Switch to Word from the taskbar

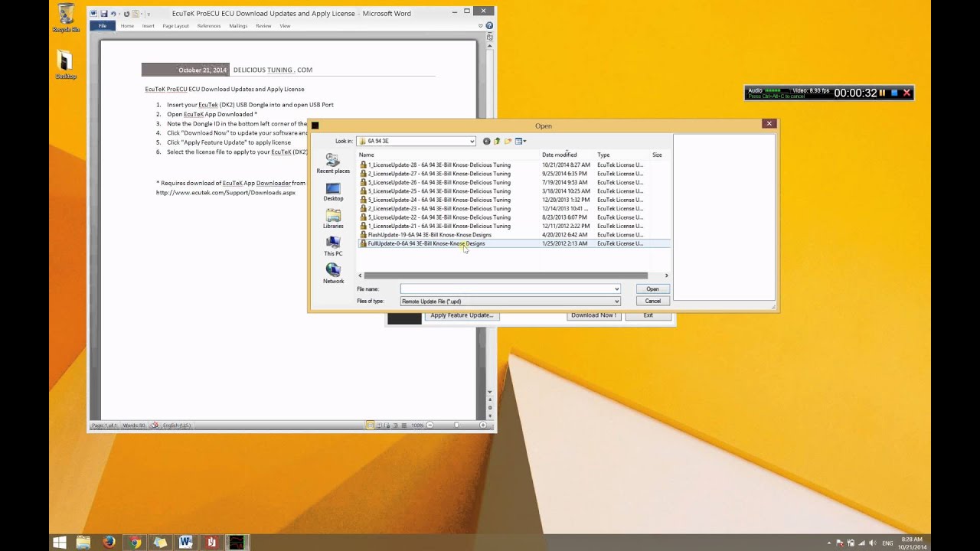(x=185, y=543)
